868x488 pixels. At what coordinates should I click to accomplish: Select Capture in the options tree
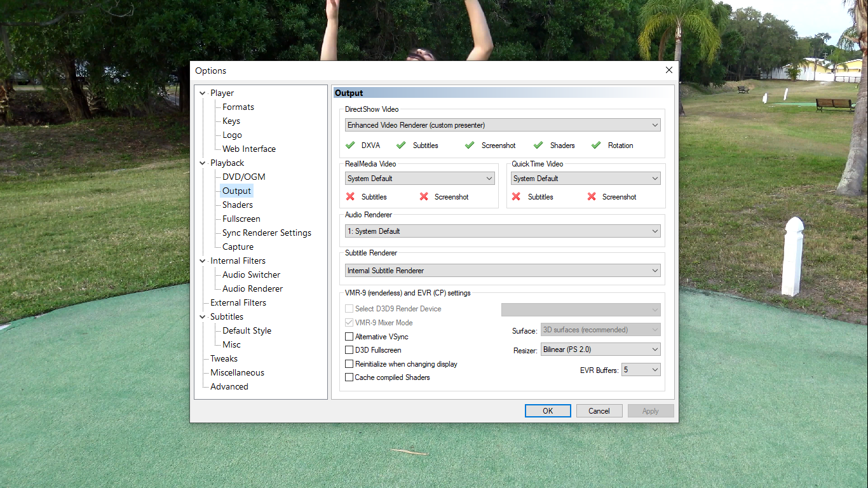[238, 247]
